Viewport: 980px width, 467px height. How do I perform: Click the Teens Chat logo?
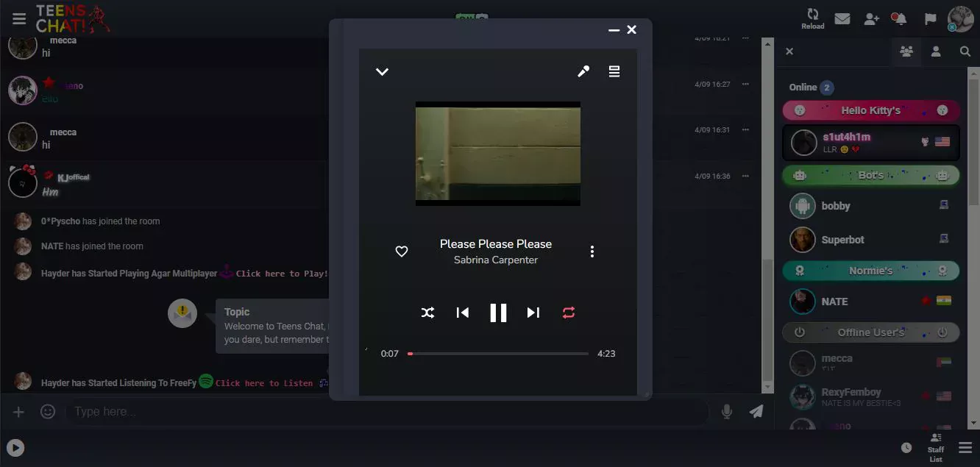coord(73,18)
